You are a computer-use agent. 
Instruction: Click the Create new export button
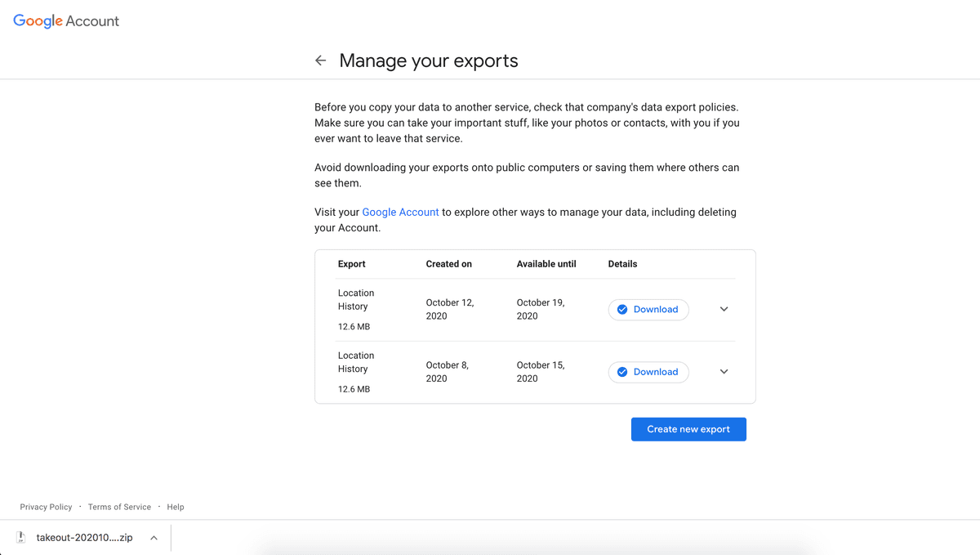688,429
